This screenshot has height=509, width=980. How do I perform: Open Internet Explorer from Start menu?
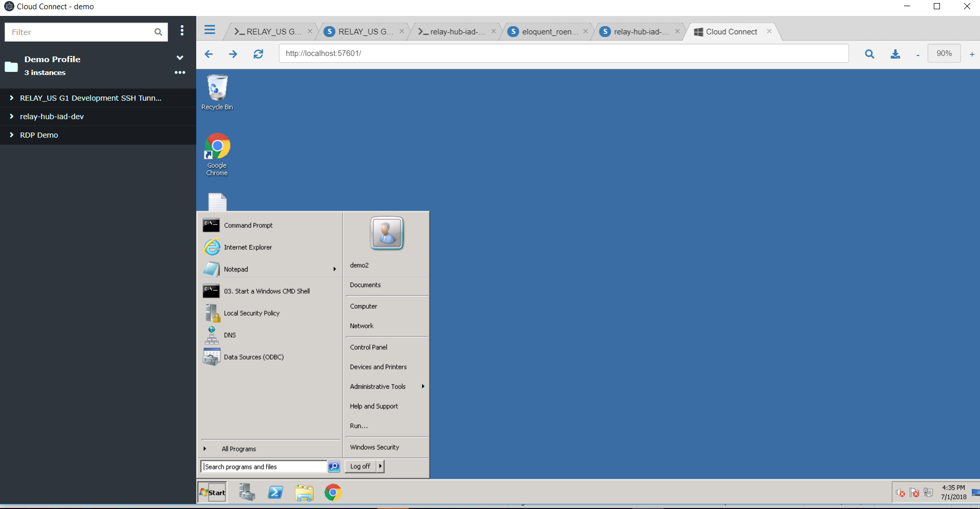click(271, 248)
